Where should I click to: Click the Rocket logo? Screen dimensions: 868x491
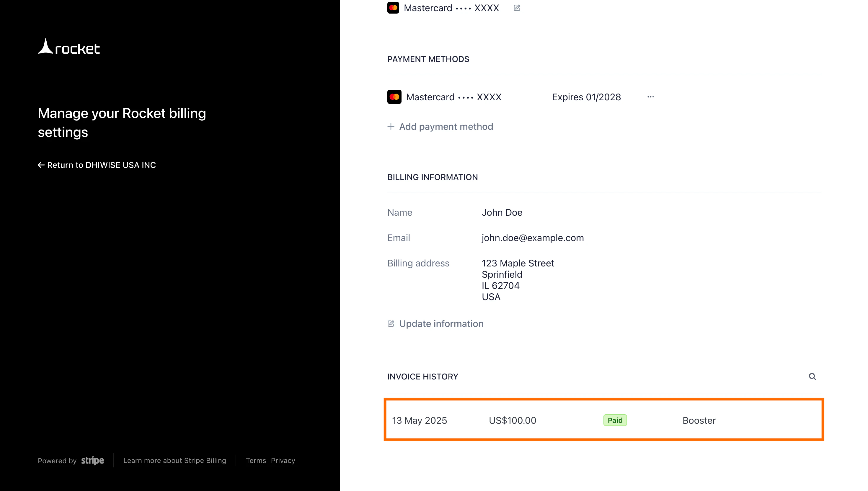click(x=69, y=47)
